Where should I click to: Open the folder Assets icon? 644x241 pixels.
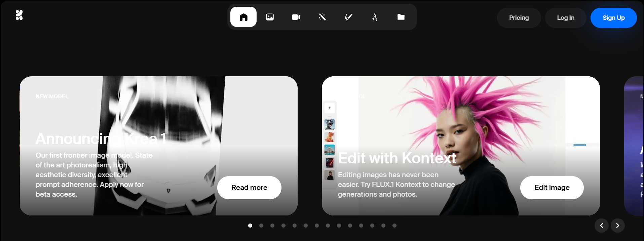point(401,17)
